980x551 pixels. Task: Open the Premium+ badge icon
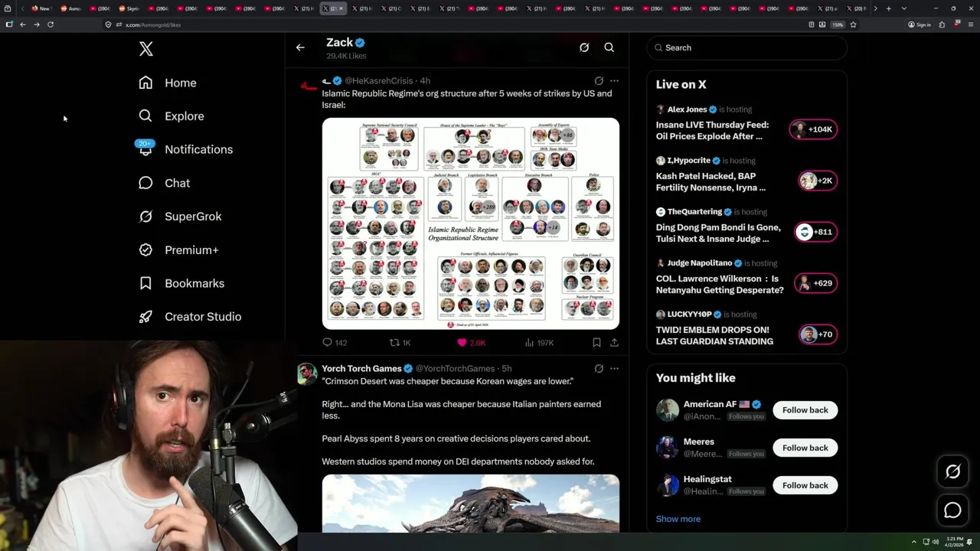click(x=145, y=249)
